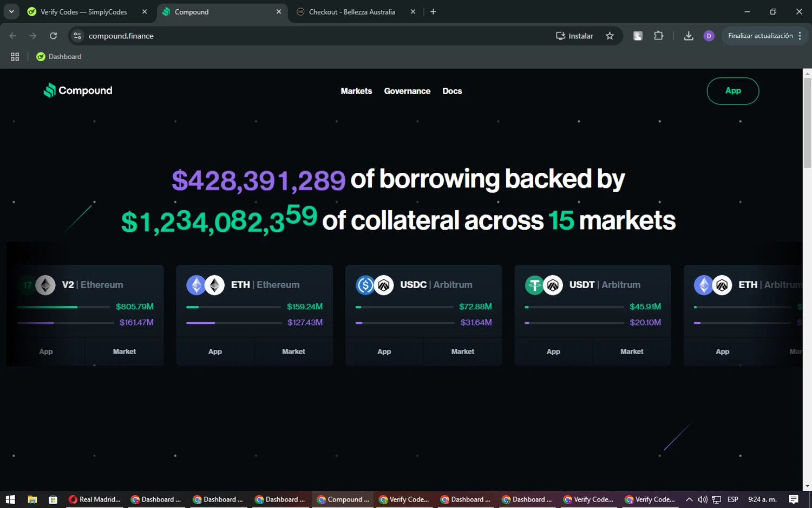This screenshot has height=508, width=812.
Task: Open the tab search dropdown arrow
Action: pyautogui.click(x=11, y=11)
